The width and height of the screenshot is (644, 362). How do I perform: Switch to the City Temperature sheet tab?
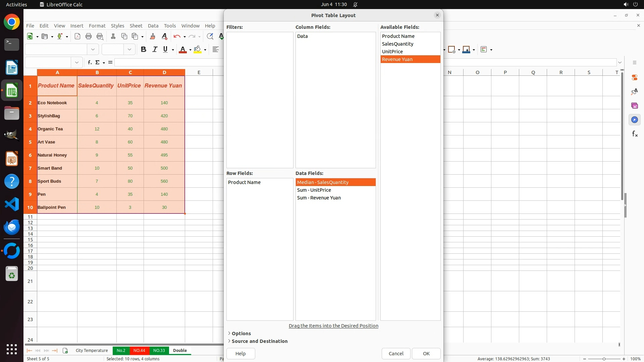point(92,350)
